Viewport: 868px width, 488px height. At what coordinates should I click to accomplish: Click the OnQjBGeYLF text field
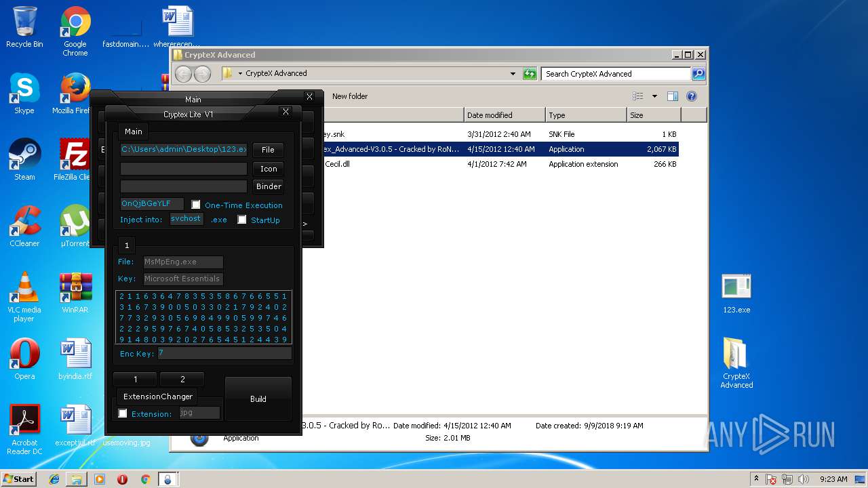152,203
